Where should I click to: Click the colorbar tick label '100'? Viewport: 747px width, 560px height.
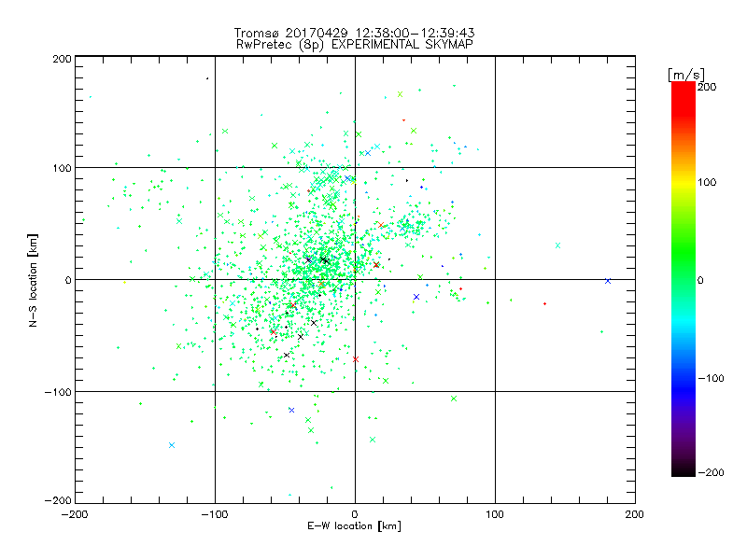click(707, 182)
